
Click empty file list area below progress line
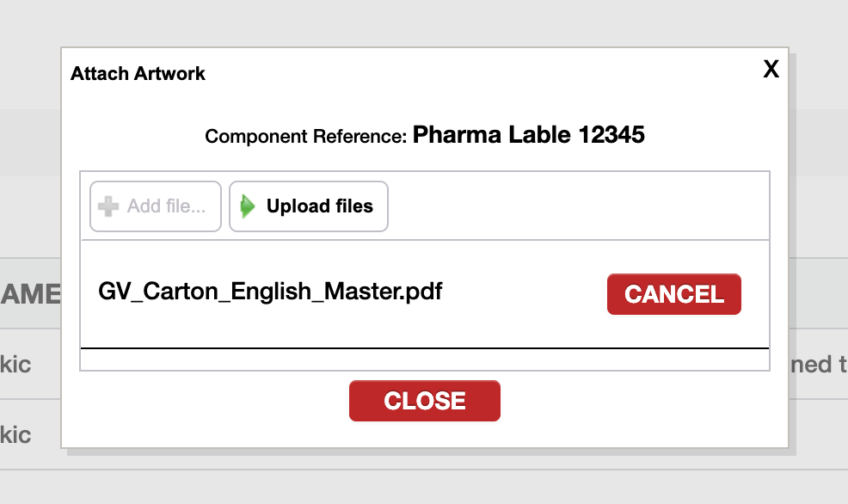tap(424, 360)
